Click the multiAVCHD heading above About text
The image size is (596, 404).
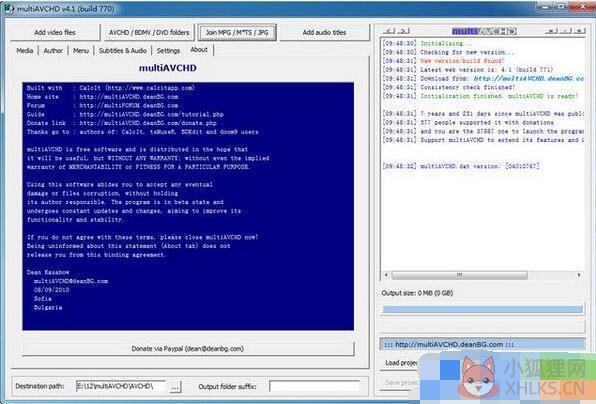point(168,68)
